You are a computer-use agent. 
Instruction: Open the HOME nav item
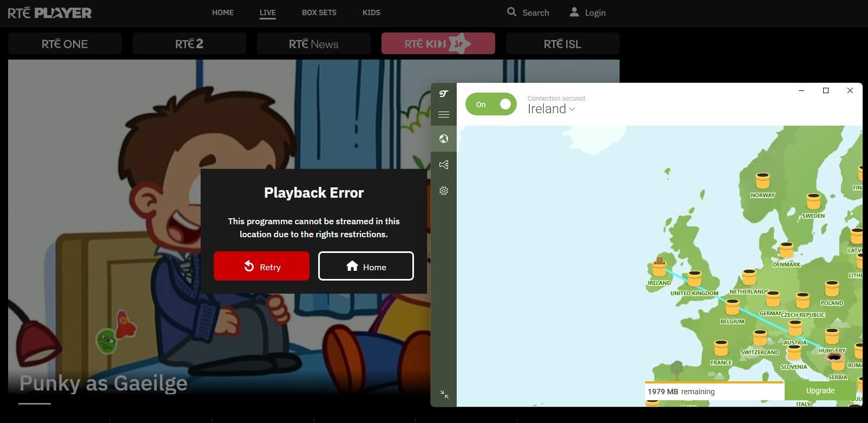tap(223, 12)
